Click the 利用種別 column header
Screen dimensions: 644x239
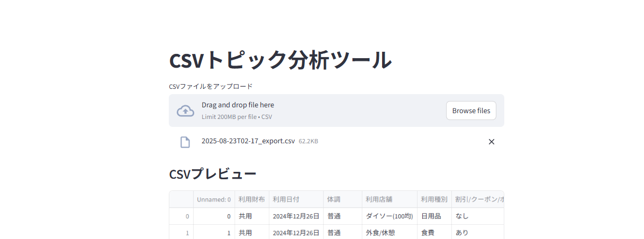pyautogui.click(x=434, y=199)
